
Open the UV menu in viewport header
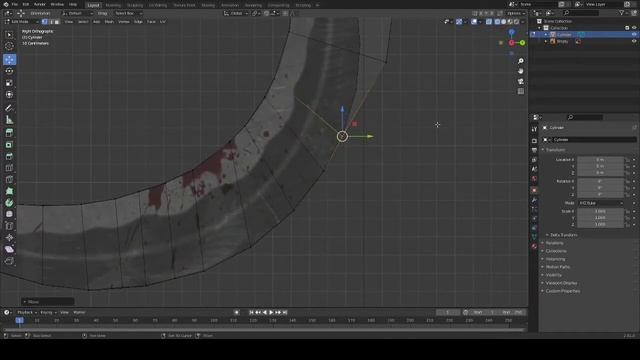click(162, 22)
